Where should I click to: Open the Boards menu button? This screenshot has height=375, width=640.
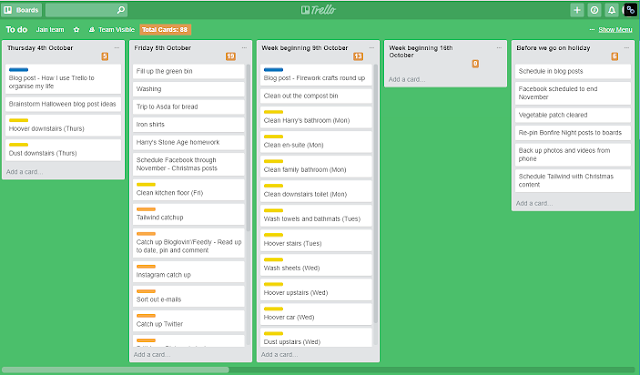(x=22, y=10)
